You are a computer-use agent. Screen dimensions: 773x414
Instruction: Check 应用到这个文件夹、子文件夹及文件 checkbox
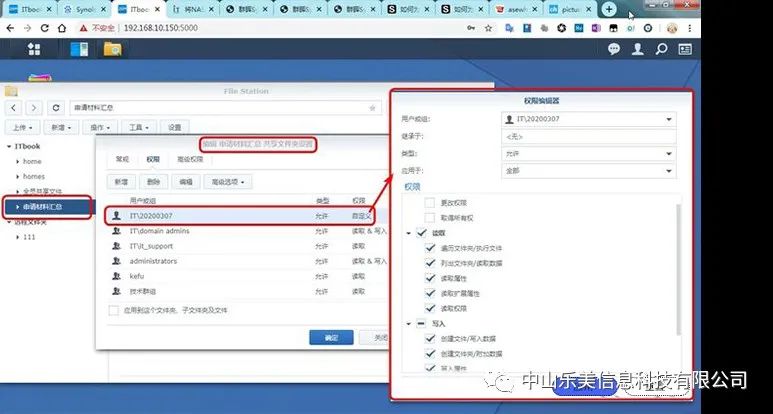tap(113, 310)
